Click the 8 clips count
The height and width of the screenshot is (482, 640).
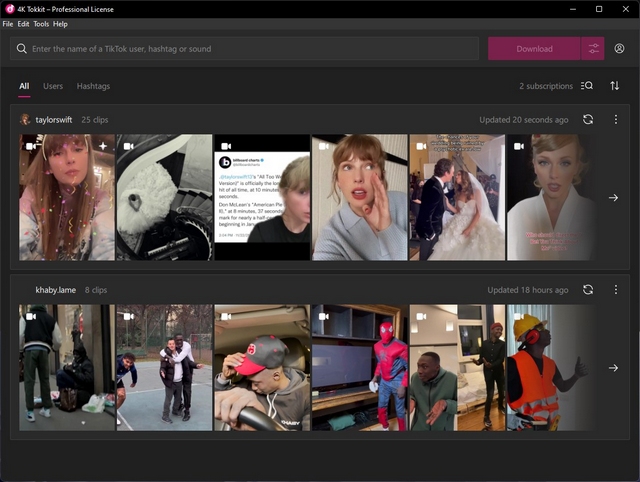coord(96,290)
